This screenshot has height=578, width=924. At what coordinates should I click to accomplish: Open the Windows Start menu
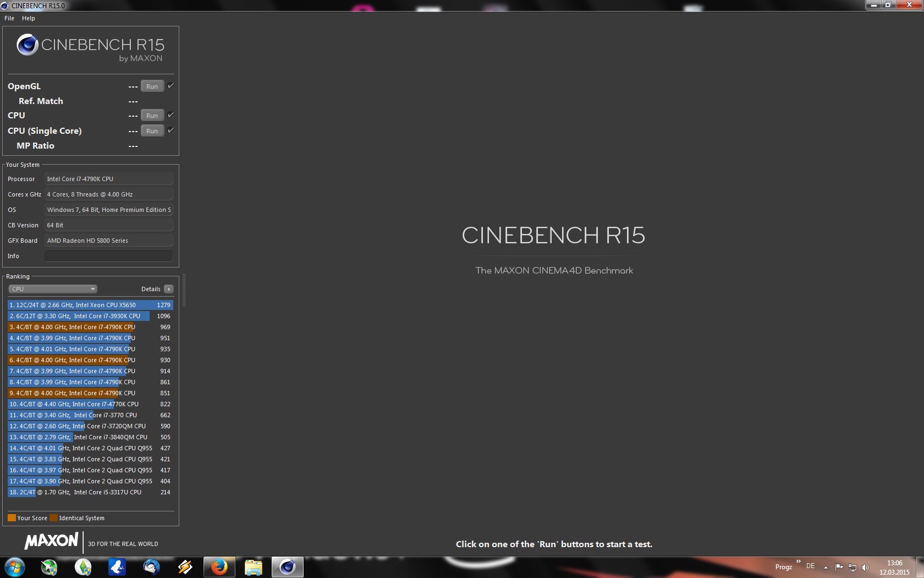15,567
